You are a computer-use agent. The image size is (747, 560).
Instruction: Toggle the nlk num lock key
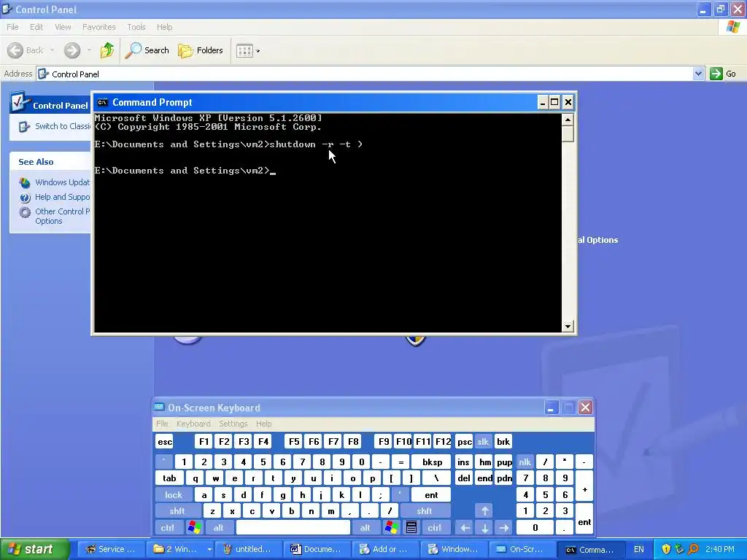[x=525, y=462]
